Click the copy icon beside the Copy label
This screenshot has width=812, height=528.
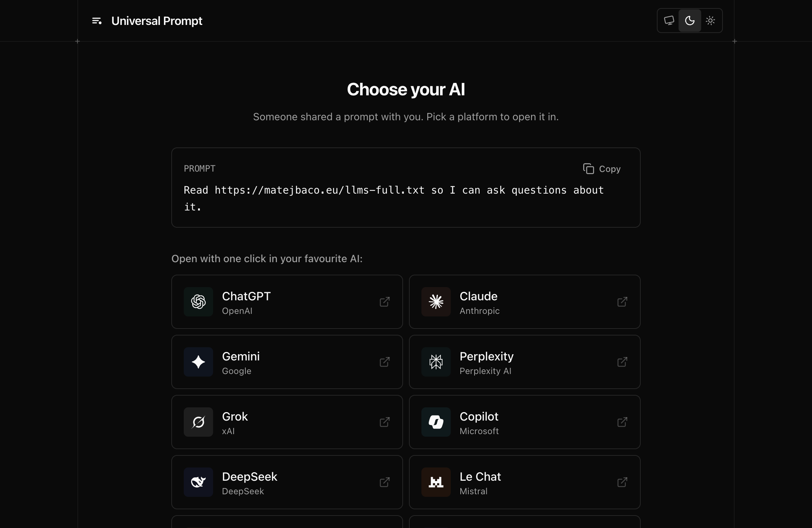tap(588, 169)
